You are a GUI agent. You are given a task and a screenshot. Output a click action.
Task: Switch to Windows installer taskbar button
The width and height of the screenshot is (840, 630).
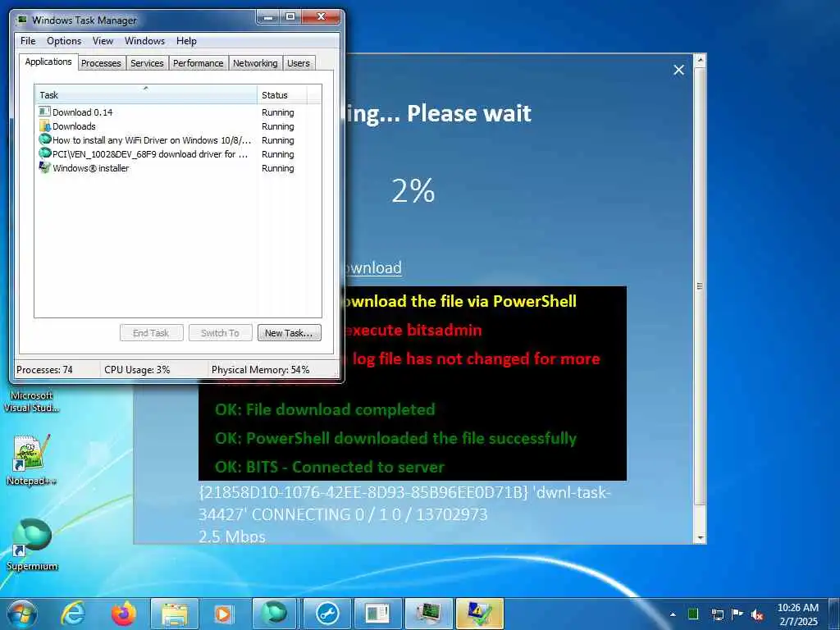click(x=479, y=614)
